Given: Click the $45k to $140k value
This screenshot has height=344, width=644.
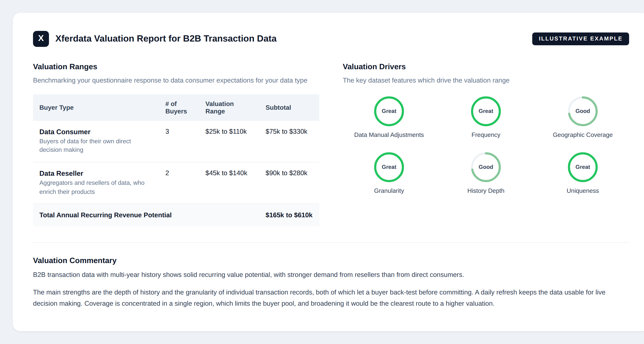Looking at the screenshot, I should tap(226, 173).
